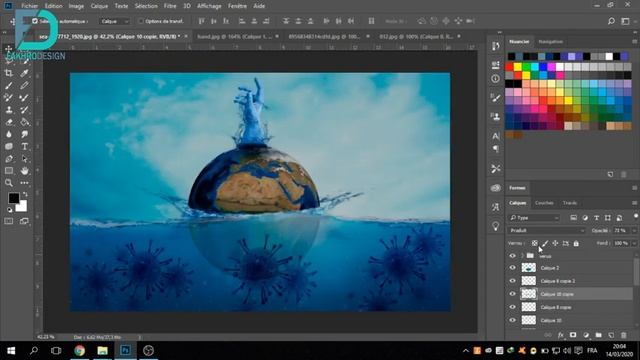Open the Creative Cloud Libraries panel icon

click(x=496, y=188)
